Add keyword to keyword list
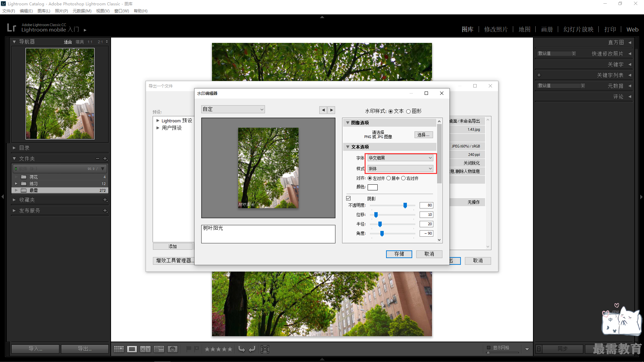Image resolution: width=644 pixels, height=362 pixels. tap(539, 75)
